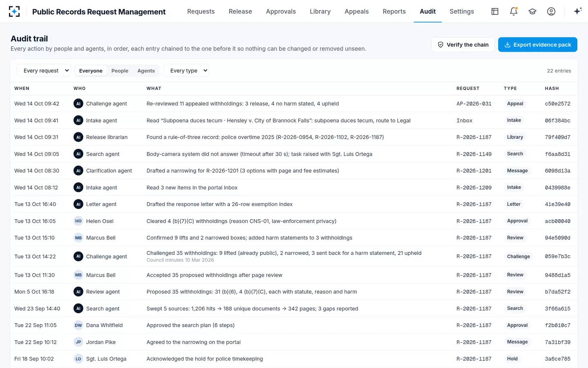Screen dimensions: 588x368
Task: Open the user account icon
Action: point(551,11)
